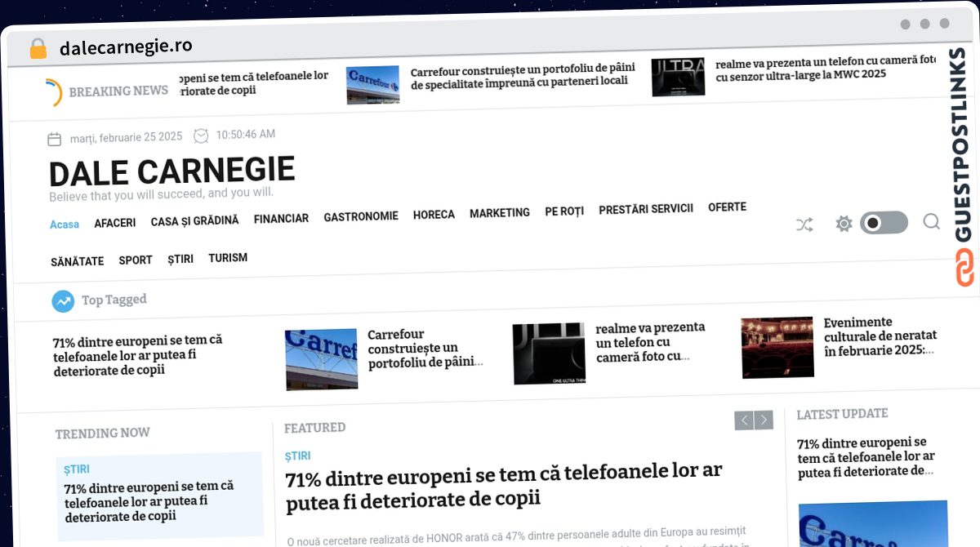
Task: Open realme MWC 2025 breaking news headline
Action: point(825,68)
